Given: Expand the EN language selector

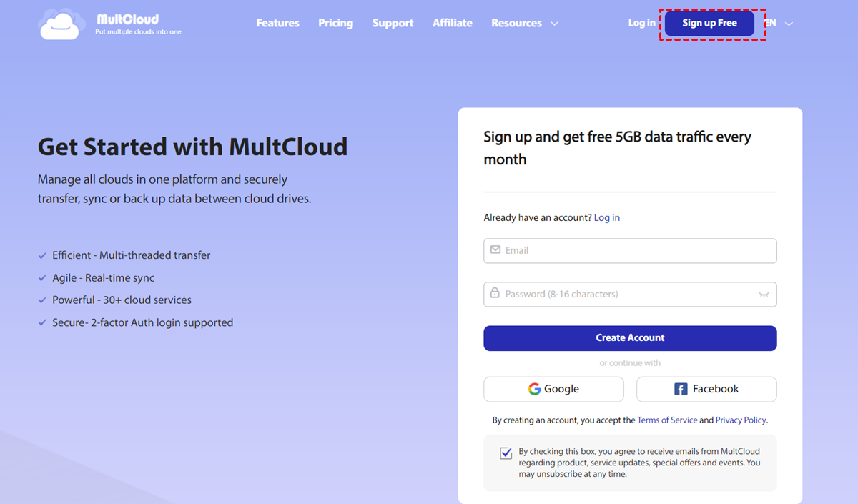Looking at the screenshot, I should pyautogui.click(x=779, y=23).
